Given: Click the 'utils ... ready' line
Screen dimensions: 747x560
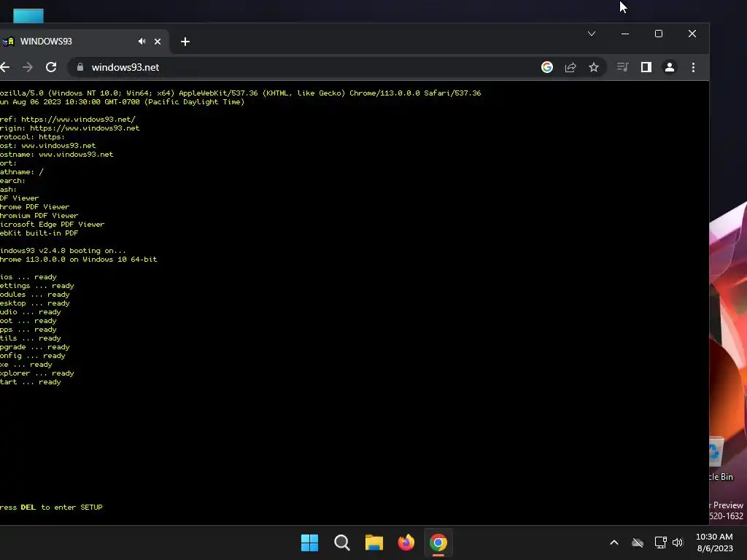Looking at the screenshot, I should 31,338.
